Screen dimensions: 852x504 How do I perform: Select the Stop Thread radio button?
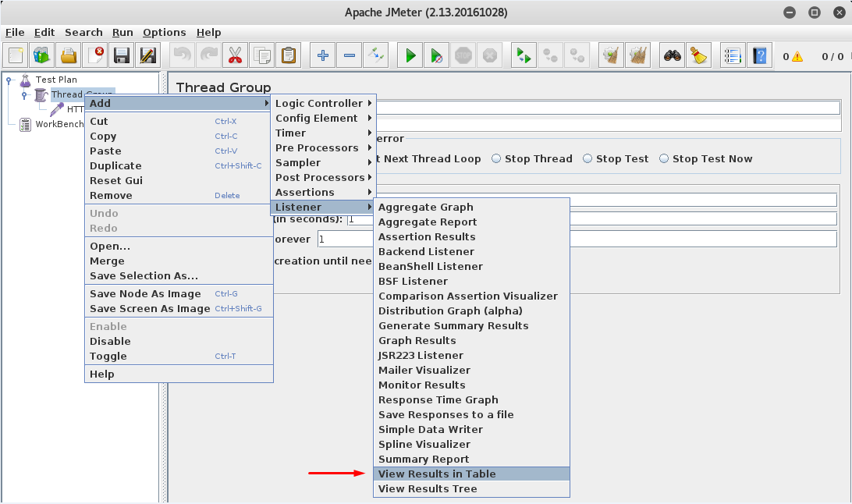[x=497, y=158]
